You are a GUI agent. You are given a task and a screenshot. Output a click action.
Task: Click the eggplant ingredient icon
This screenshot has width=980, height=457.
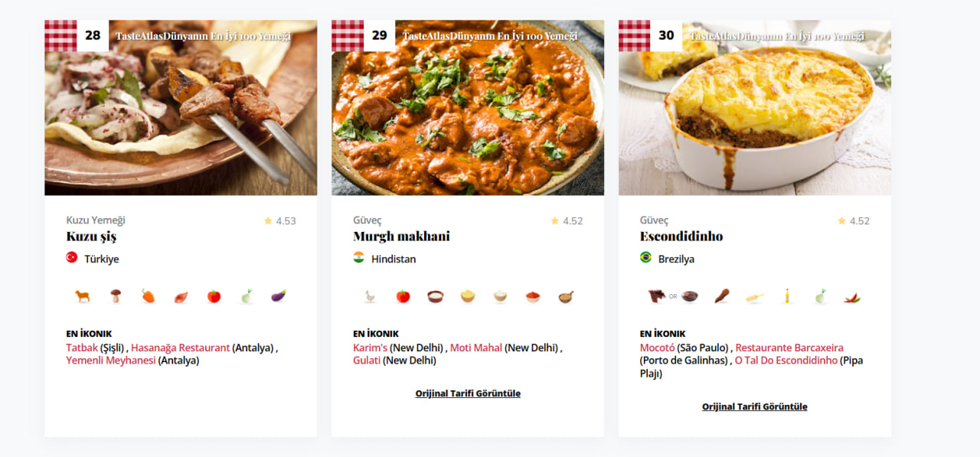(x=279, y=296)
